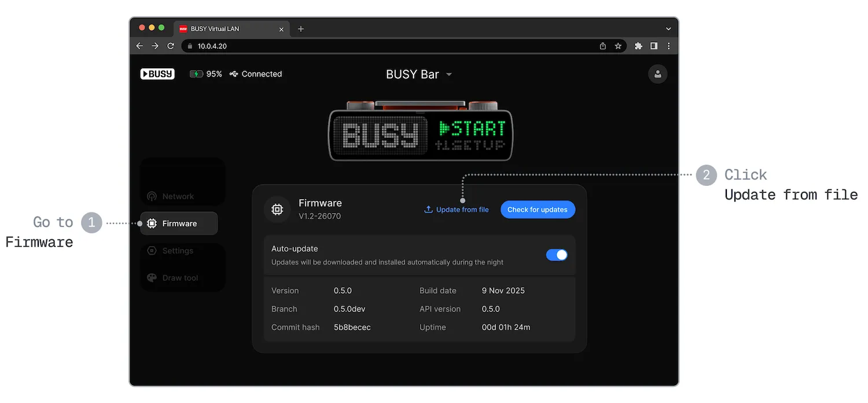Click the Check for updates button
This screenshot has width=868, height=403.
coord(538,210)
